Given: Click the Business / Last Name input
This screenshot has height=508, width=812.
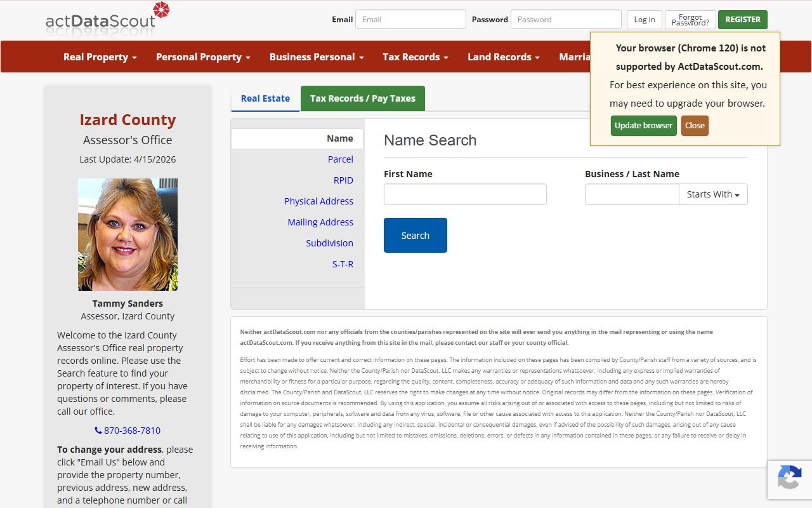Looking at the screenshot, I should click(632, 194).
